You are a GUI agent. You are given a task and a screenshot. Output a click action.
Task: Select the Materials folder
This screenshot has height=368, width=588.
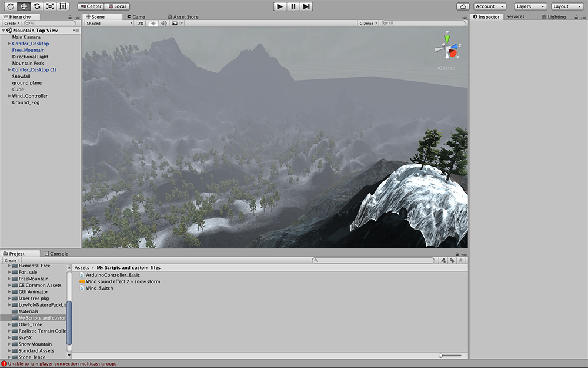coord(25,311)
